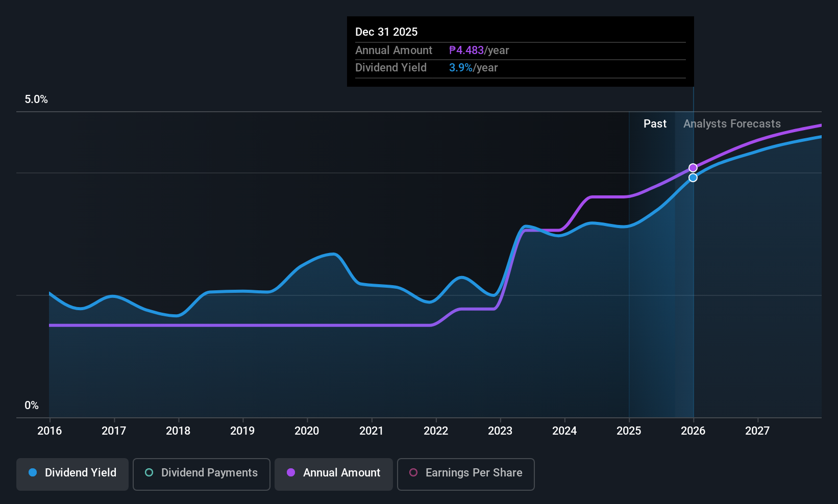Select the purple annual amount data point
The height and width of the screenshot is (504, 838).
pyautogui.click(x=693, y=168)
